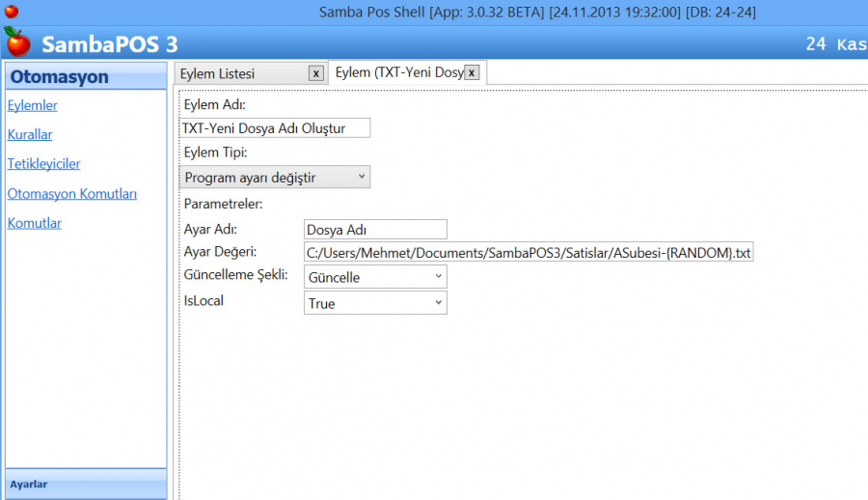Click the Ayar Adı input field

coord(375,230)
